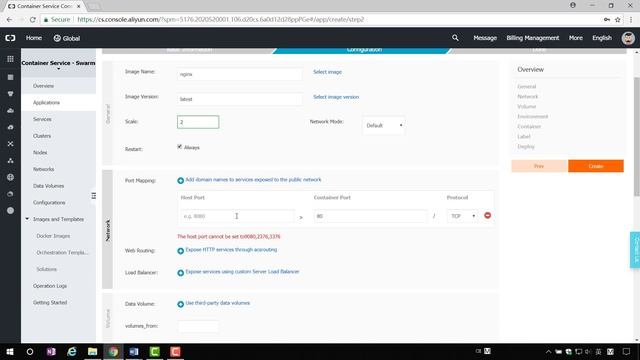Open Windows Start menu
The width and height of the screenshot is (640, 360).
(10, 351)
